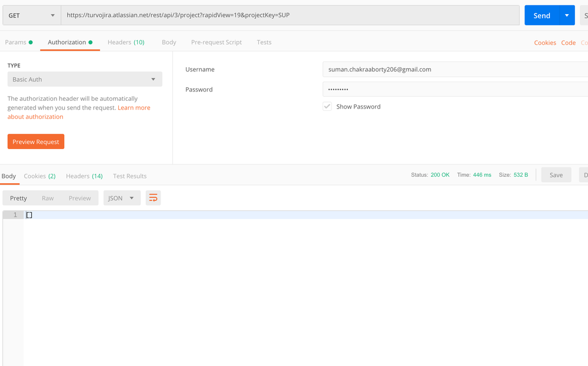This screenshot has height=366, width=588.
Task: Click the Preview Request button
Action: (x=35, y=141)
